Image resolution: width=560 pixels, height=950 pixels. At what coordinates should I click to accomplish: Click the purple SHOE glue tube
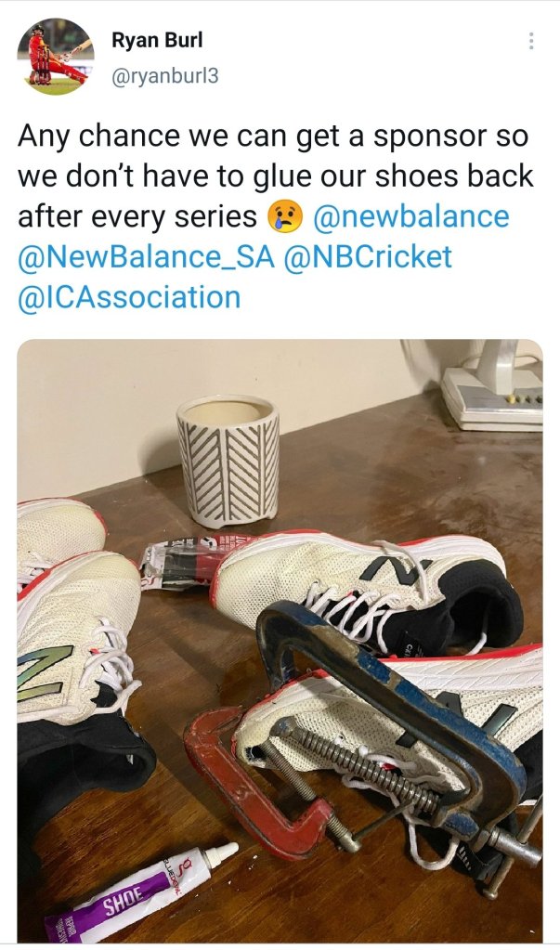coord(141,895)
